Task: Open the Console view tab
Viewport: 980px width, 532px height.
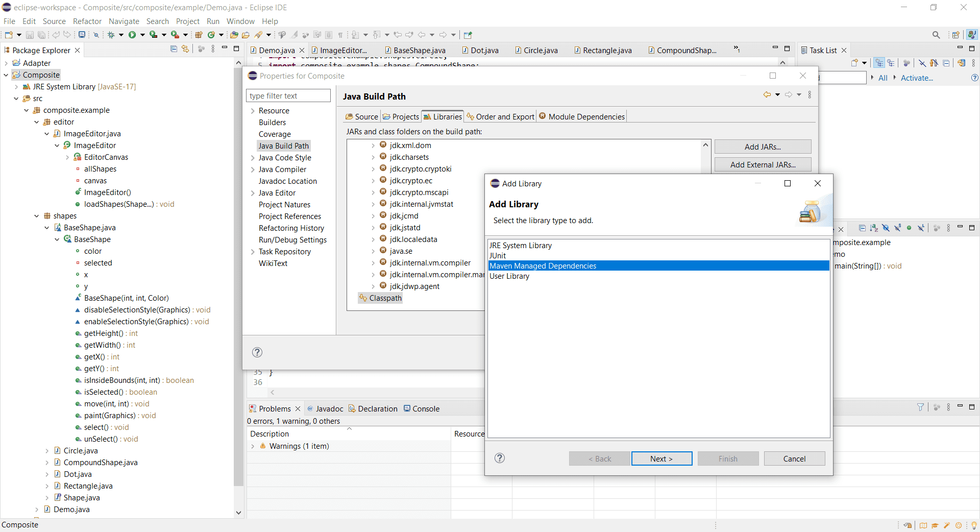Action: [x=422, y=408]
